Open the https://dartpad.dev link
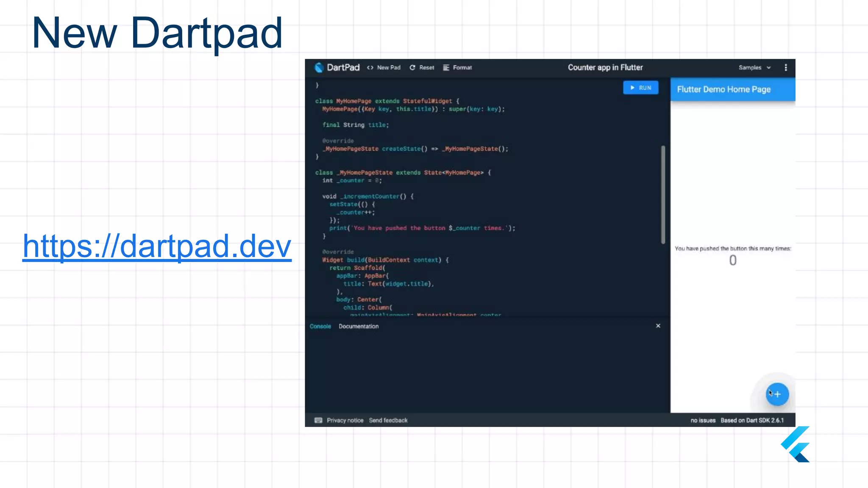Screen dimensions: 868x488 pyautogui.click(x=157, y=246)
